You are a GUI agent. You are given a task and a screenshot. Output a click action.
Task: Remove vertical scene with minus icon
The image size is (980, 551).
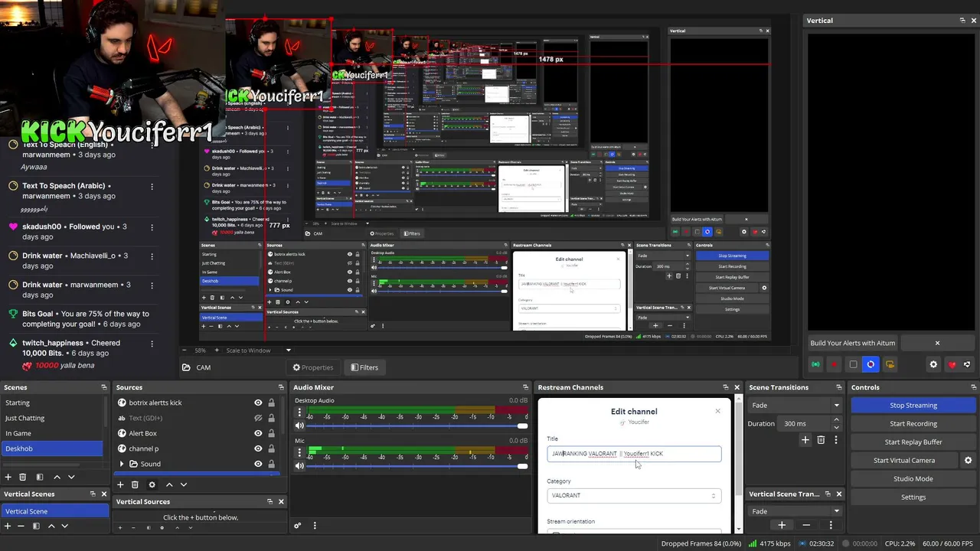(21, 526)
